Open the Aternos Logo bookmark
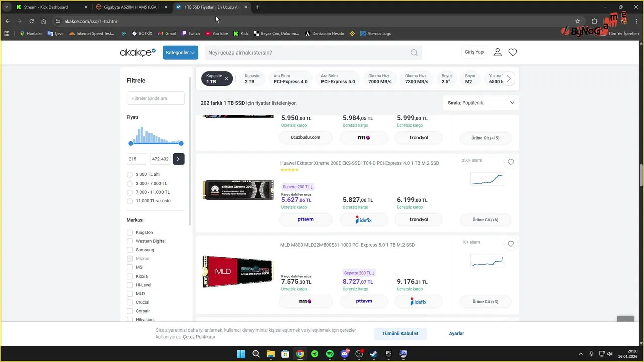 375,34
